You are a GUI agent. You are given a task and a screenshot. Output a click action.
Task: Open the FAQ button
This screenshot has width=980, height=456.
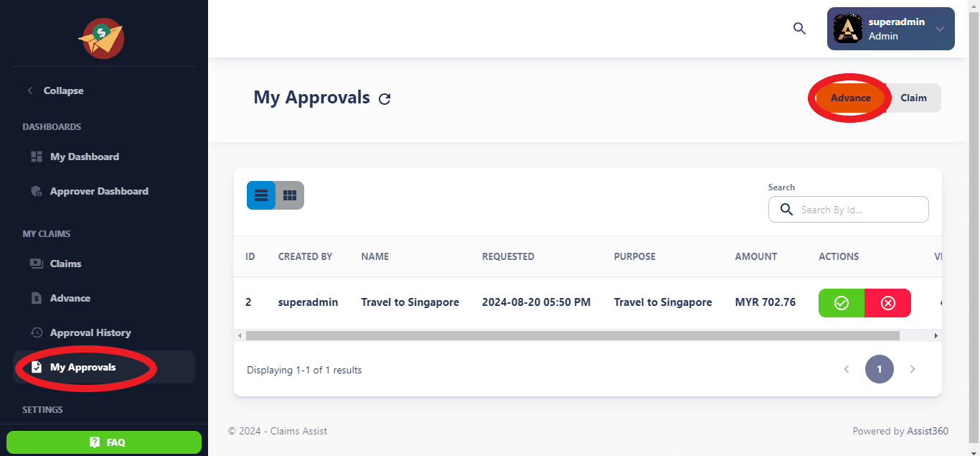tap(104, 442)
